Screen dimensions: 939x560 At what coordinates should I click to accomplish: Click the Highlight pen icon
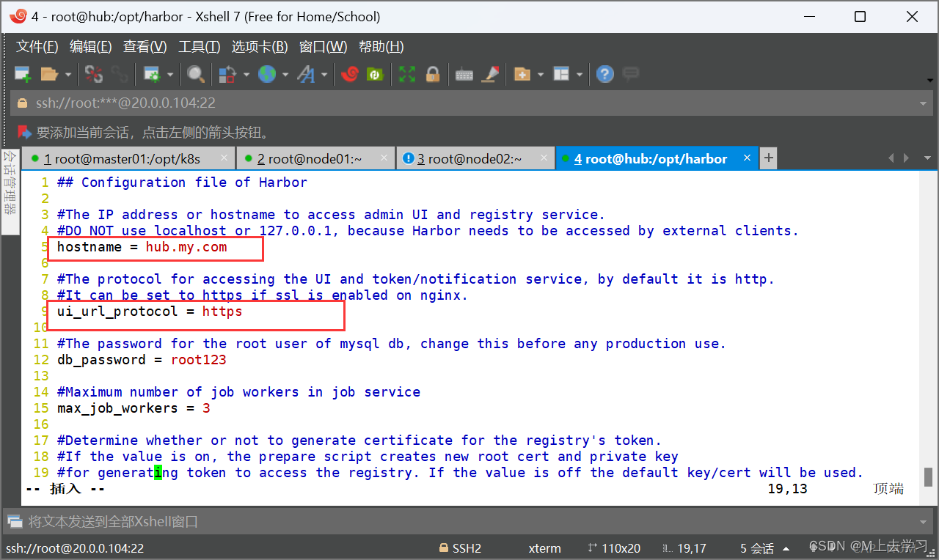pyautogui.click(x=491, y=74)
